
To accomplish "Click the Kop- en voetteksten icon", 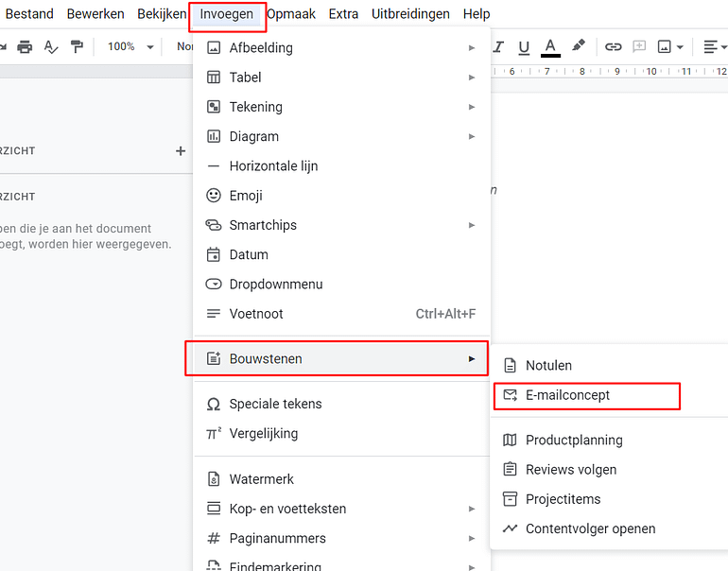I will coord(214,509).
